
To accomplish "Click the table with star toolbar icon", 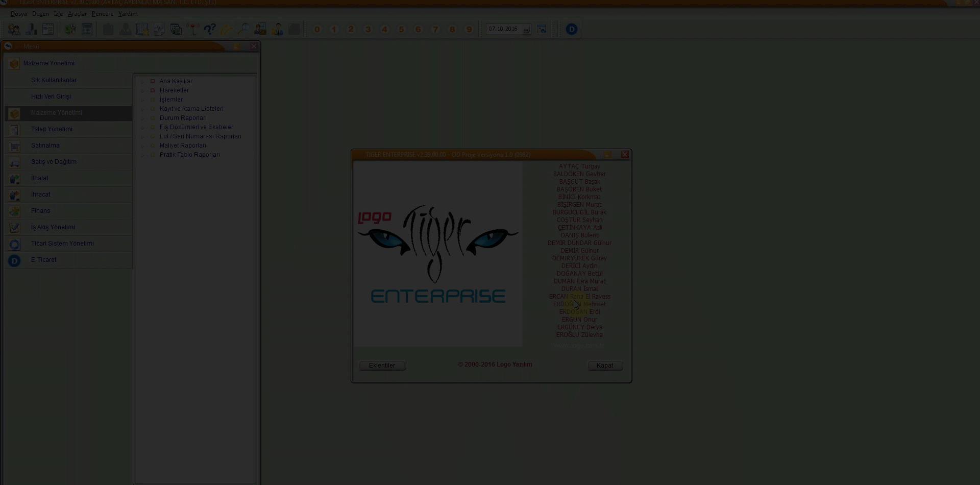I will point(142,29).
